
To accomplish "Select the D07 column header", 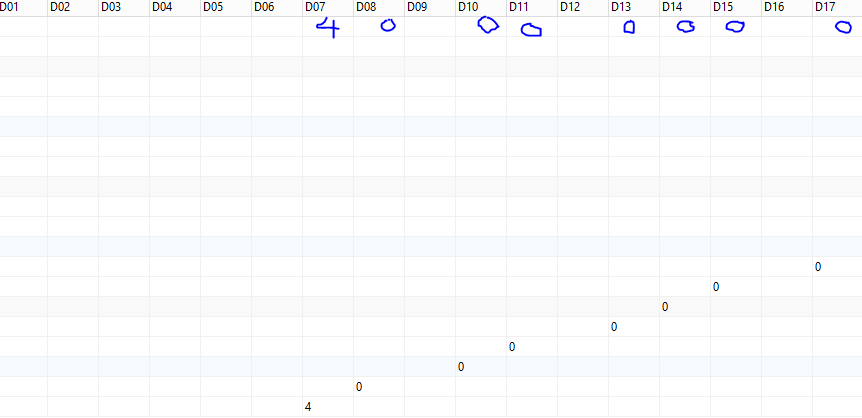I will click(x=328, y=8).
